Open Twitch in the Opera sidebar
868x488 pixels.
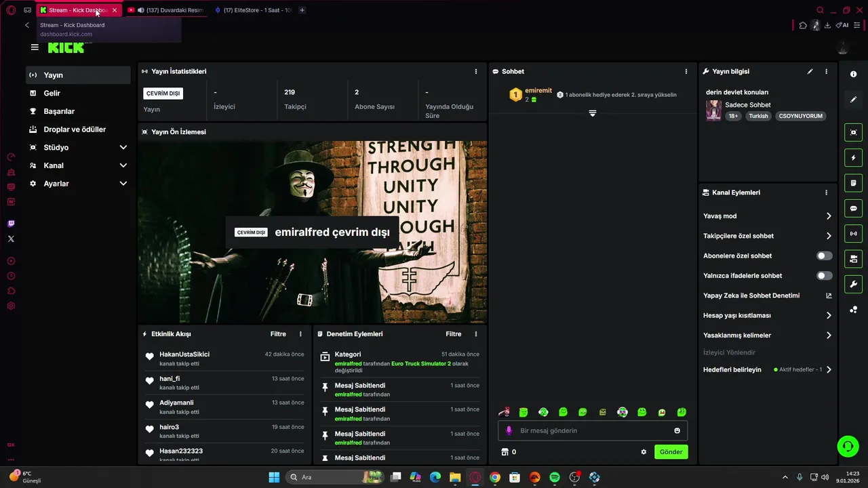tap(11, 224)
